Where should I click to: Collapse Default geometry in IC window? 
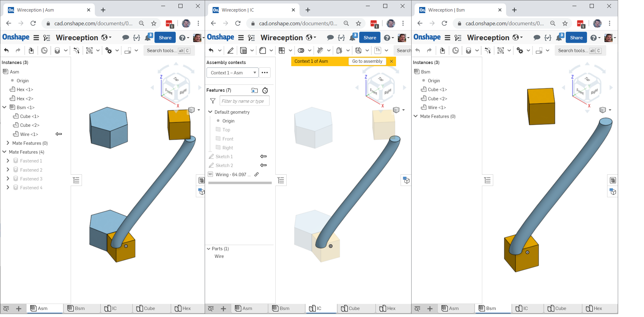pyautogui.click(x=210, y=112)
